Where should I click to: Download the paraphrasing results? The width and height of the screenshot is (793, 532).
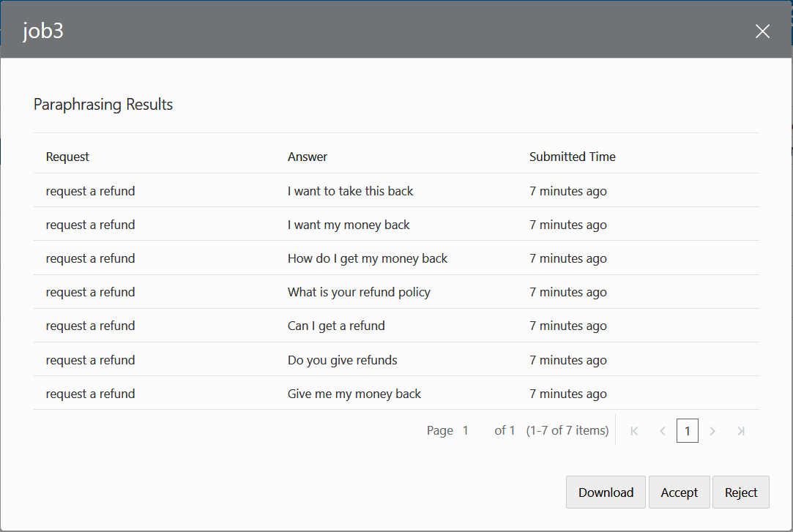click(606, 492)
